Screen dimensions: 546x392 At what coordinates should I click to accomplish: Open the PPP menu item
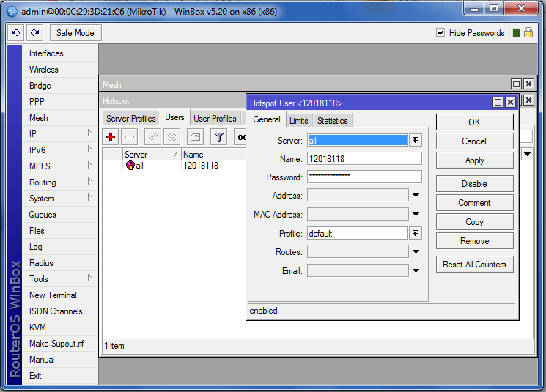tap(60, 101)
